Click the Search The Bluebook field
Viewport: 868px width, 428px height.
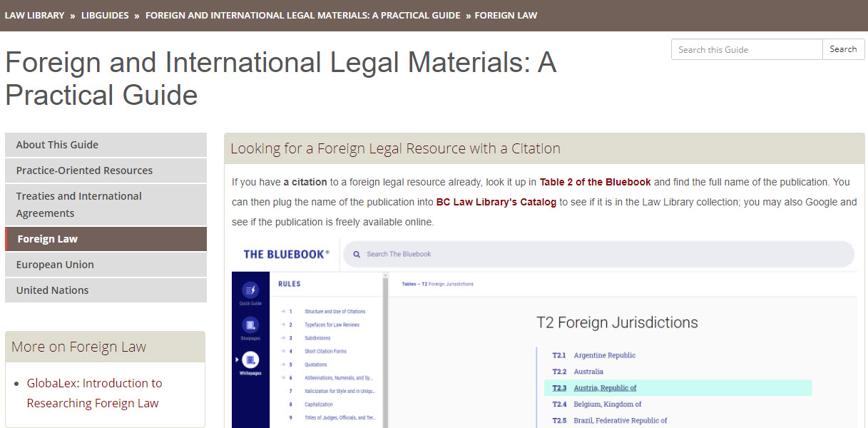598,254
